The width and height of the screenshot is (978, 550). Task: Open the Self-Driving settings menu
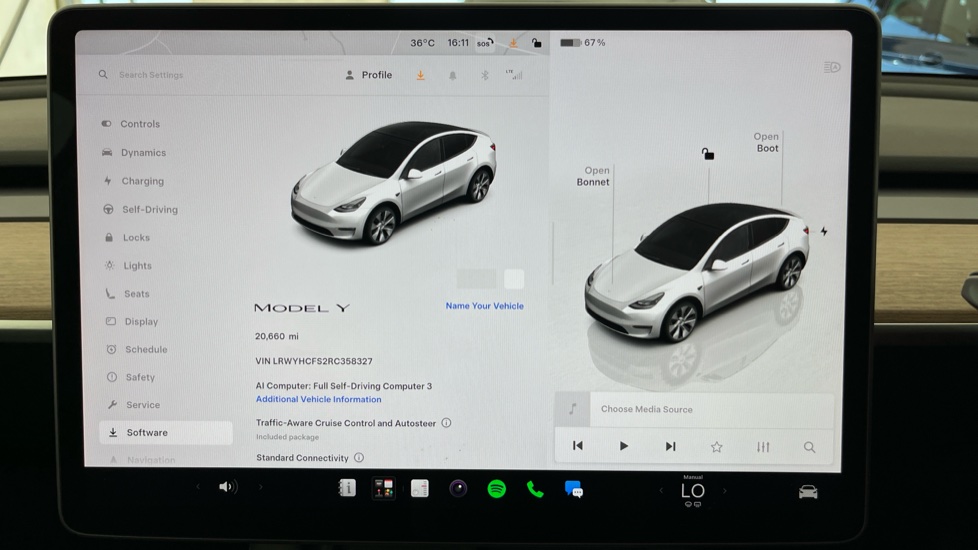coord(140,210)
